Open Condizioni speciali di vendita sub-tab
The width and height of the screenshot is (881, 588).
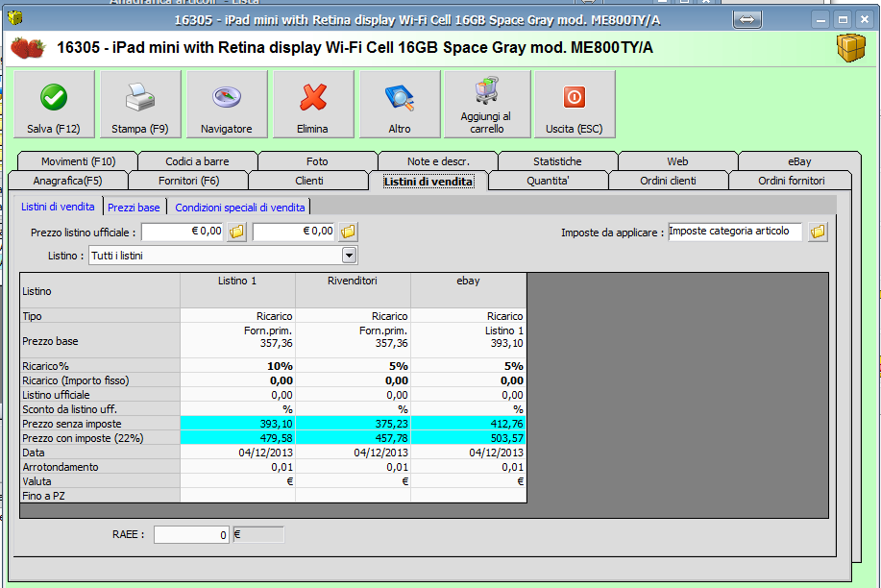(240, 208)
